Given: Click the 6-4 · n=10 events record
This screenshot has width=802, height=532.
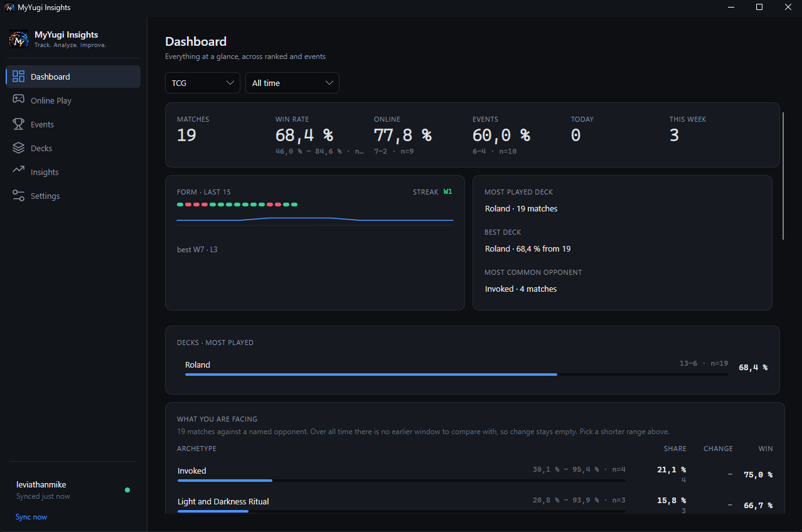Looking at the screenshot, I should point(495,151).
